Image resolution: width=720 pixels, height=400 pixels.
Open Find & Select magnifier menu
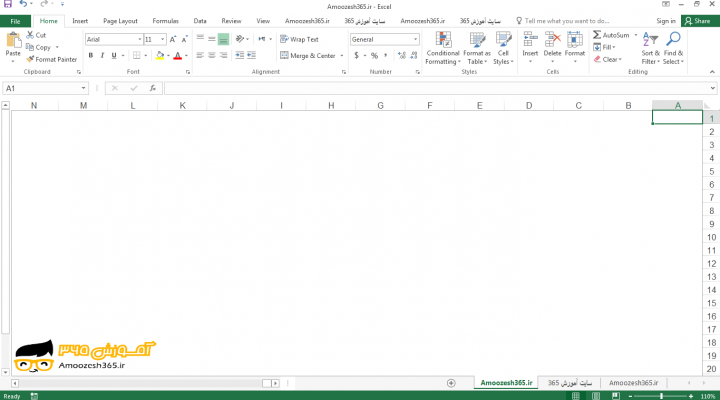pyautogui.click(x=673, y=49)
